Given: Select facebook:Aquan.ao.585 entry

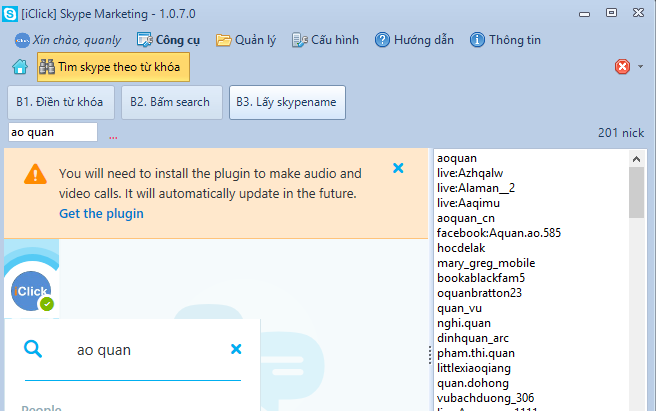Looking at the screenshot, I should click(499, 233).
